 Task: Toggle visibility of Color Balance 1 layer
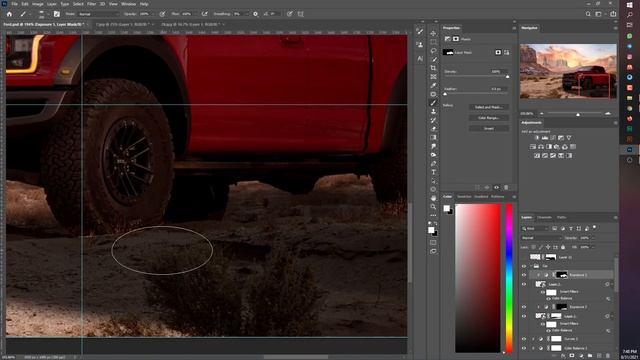tap(524, 348)
